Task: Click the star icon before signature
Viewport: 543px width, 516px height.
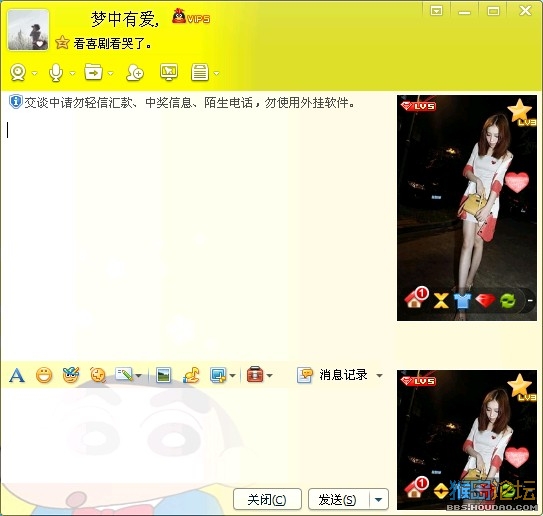Action: (x=62, y=43)
